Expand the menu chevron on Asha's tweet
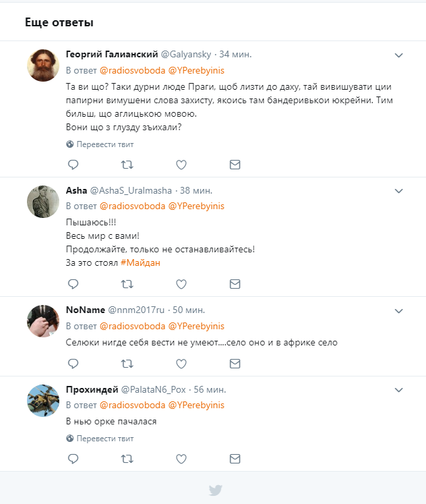426x504 pixels. (398, 191)
